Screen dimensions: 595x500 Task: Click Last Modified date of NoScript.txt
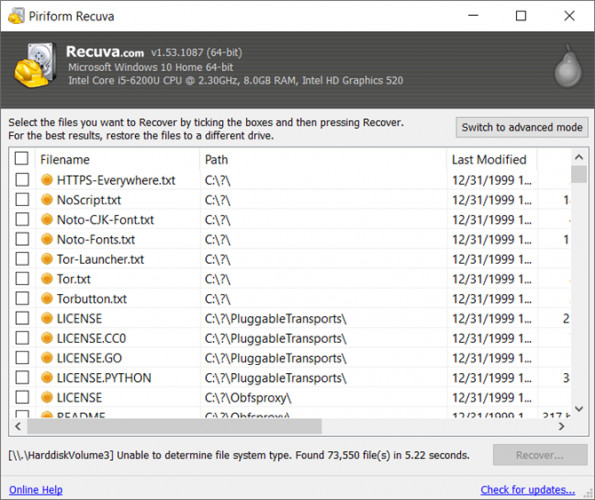491,200
